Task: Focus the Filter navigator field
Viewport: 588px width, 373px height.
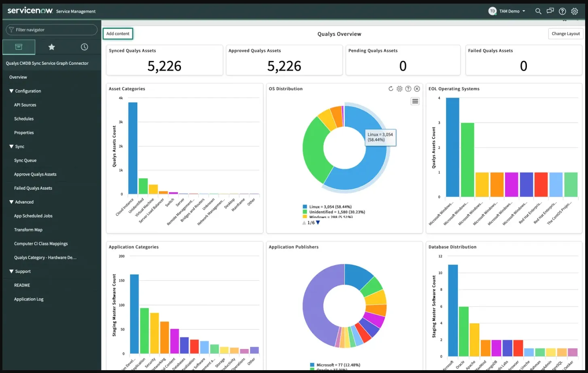Action: [52, 30]
